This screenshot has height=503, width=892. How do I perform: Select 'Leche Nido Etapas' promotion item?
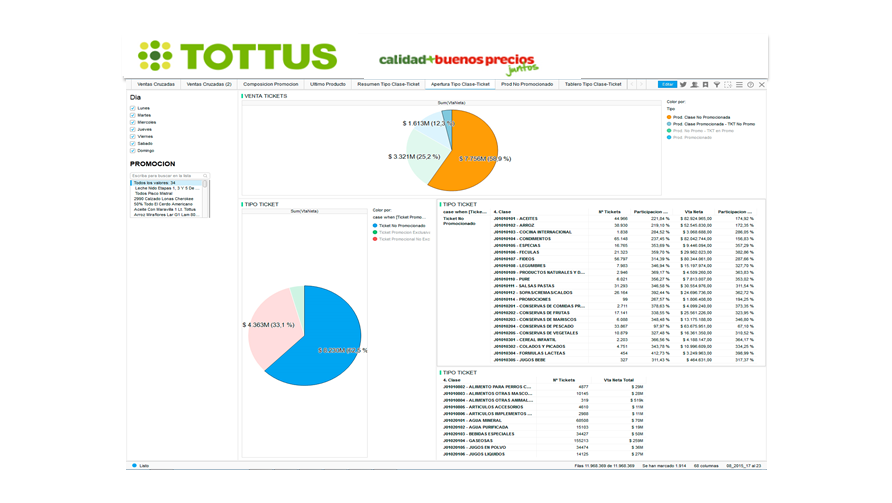166,188
